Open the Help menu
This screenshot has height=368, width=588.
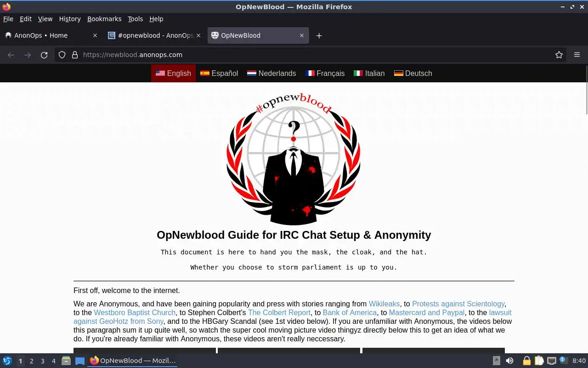(x=156, y=19)
